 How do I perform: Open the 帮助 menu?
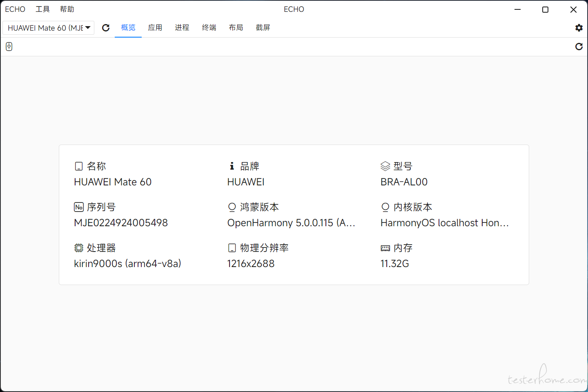pos(67,9)
